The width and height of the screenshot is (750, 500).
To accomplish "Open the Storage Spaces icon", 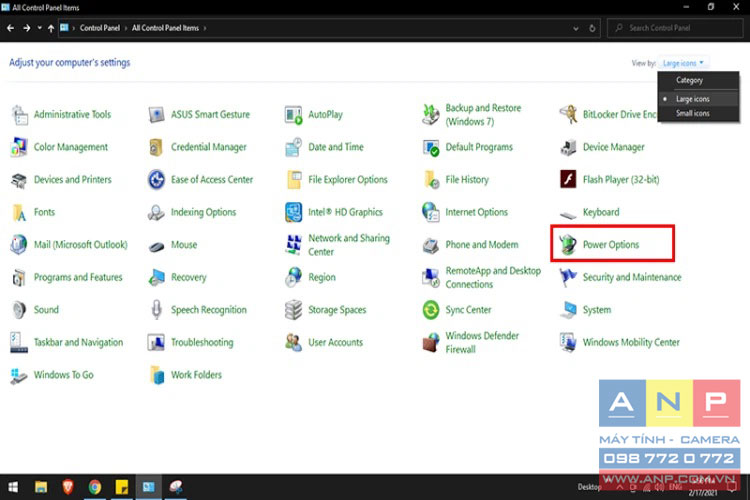I will click(294, 310).
